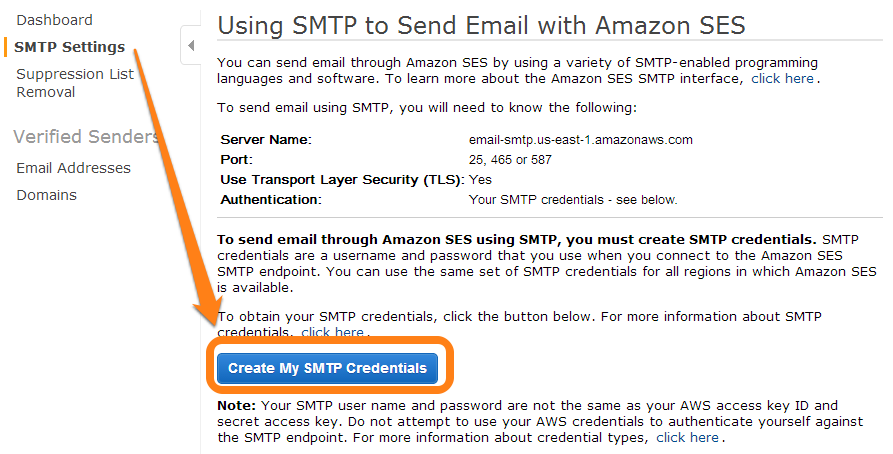893x454 pixels.
Task: Click 'Your SMTP credentials - see below' text
Action: pyautogui.click(x=573, y=200)
